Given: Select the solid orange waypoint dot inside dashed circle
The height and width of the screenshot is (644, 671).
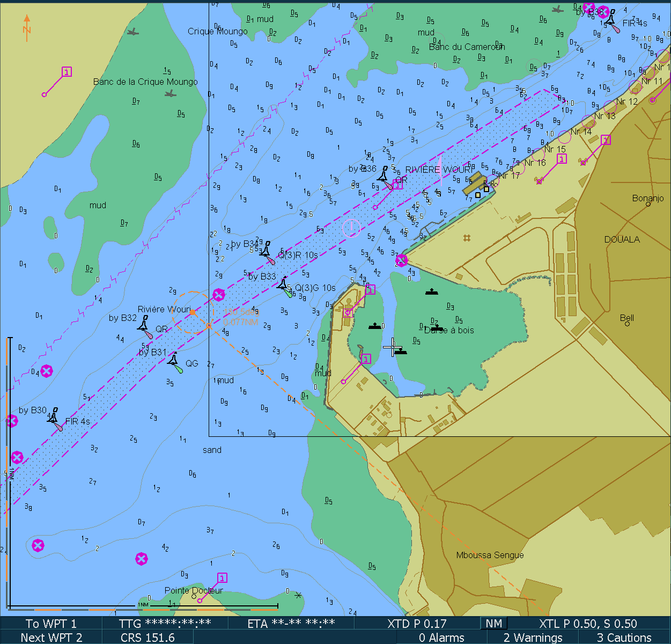Looking at the screenshot, I should pos(193,312).
